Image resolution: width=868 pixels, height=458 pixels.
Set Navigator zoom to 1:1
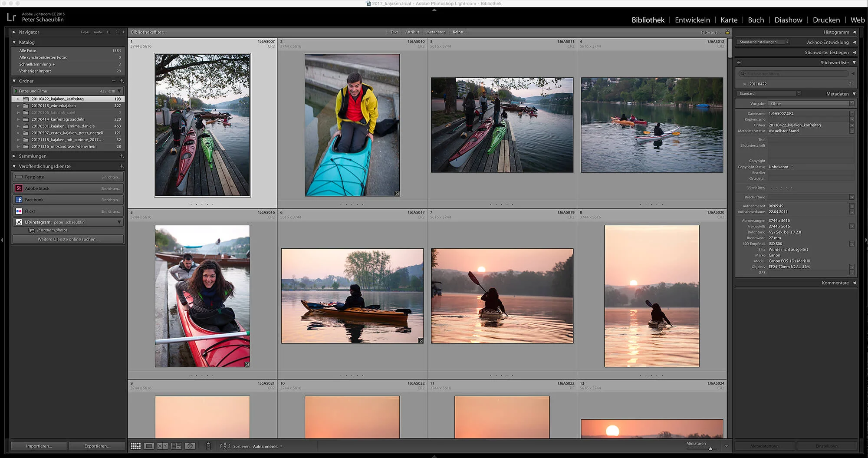[108, 32]
